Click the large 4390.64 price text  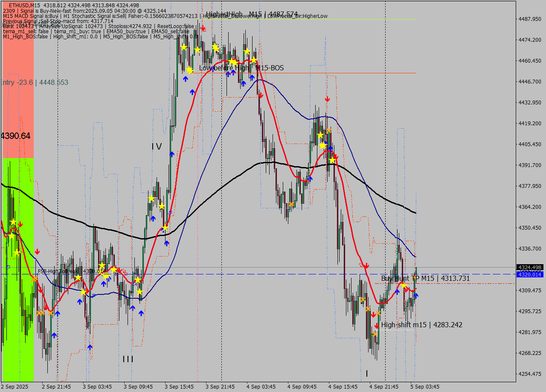click(x=15, y=136)
